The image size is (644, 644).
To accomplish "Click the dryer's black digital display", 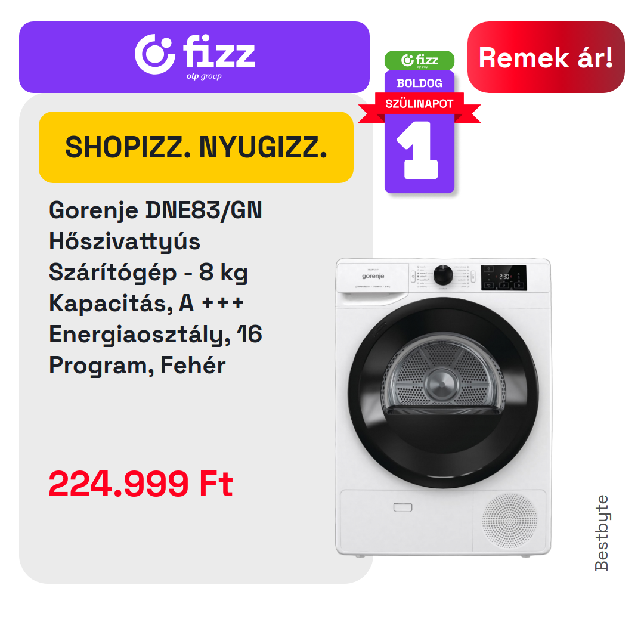I will pyautogui.click(x=503, y=278).
